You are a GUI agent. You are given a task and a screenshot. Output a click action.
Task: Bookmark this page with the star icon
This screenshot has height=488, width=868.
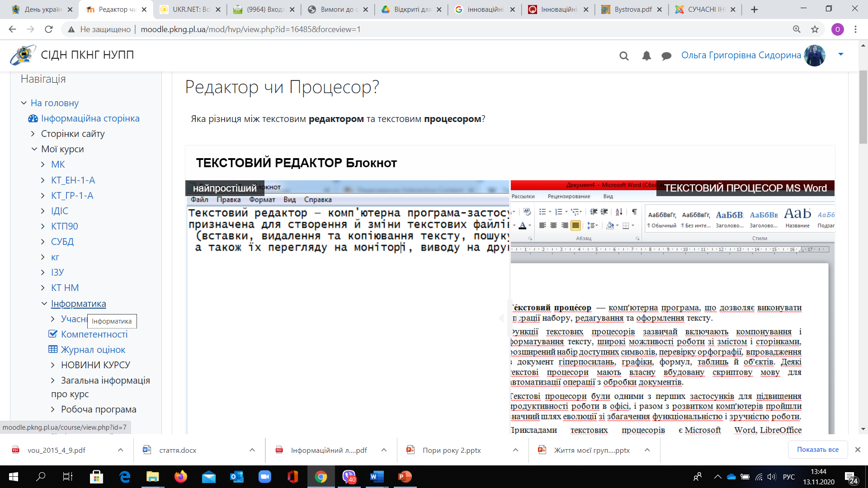(x=815, y=29)
